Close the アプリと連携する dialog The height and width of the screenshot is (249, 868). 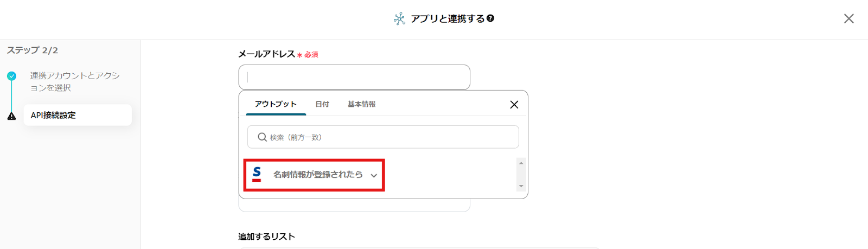click(848, 18)
